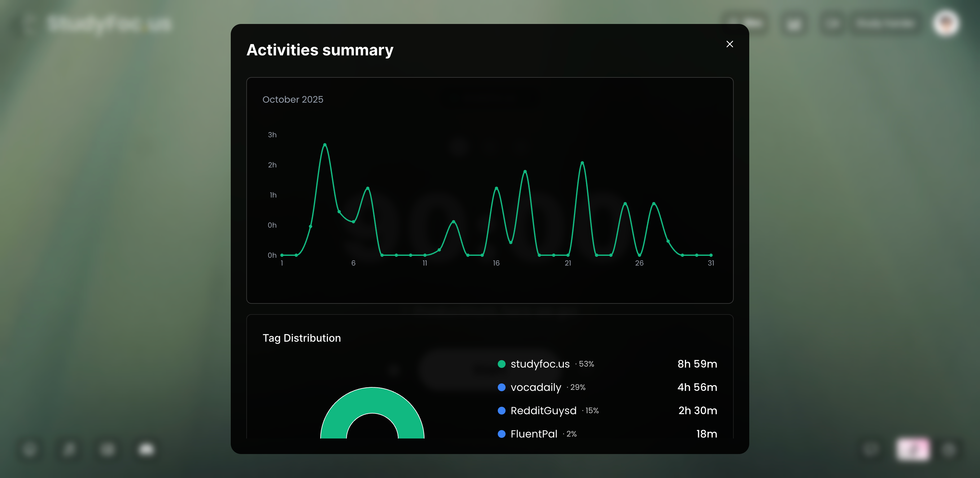Select the FluentPal tag entry
The height and width of the screenshot is (478, 980).
click(x=534, y=434)
